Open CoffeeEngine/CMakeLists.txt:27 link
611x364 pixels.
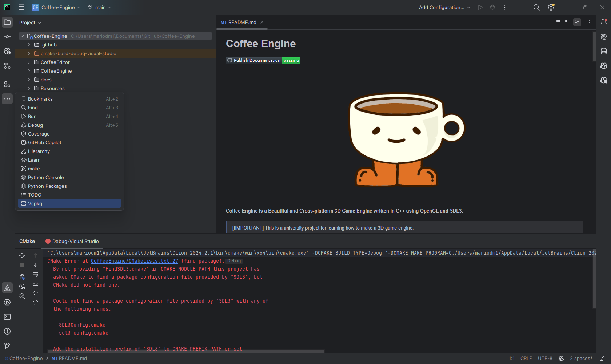[135, 261]
